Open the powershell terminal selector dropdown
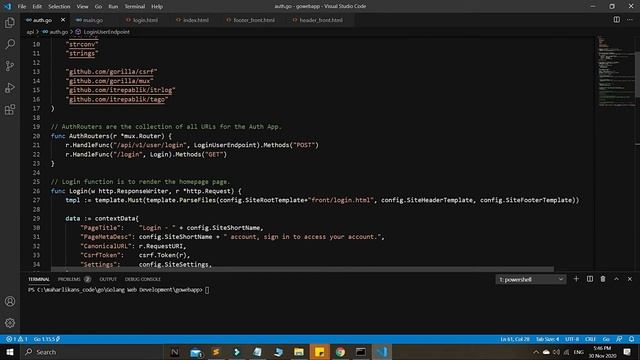Image resolution: width=640 pixels, height=360 pixels. tap(531, 280)
